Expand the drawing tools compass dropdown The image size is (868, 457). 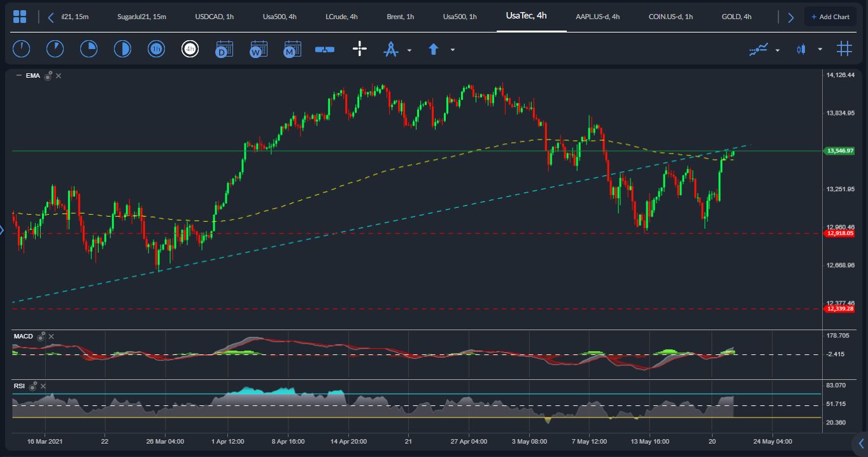(x=409, y=50)
